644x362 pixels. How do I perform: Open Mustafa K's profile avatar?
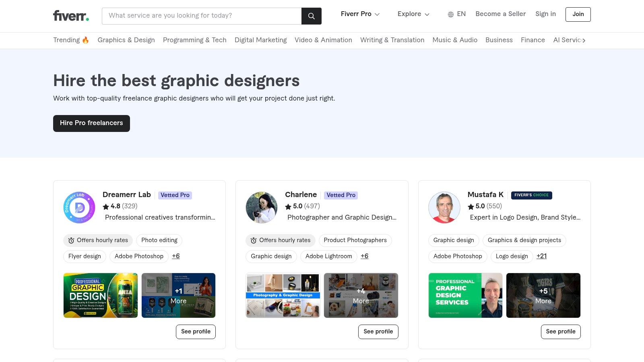tap(444, 208)
